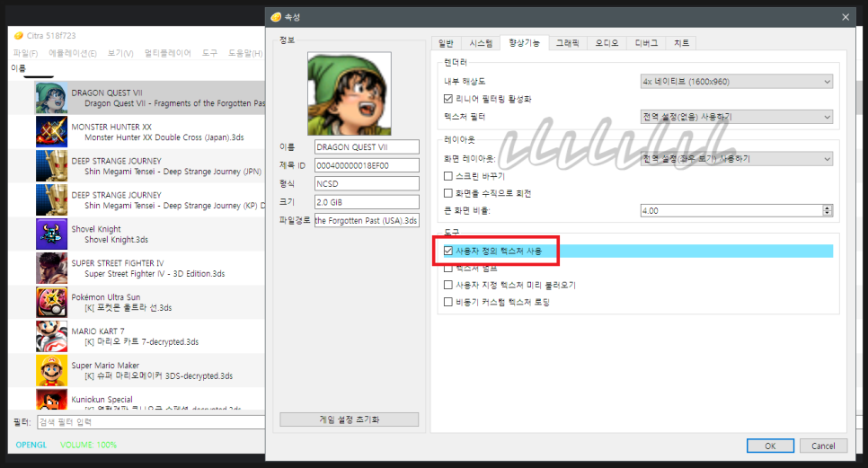Switch to the 치트 tab
This screenshot has height=468, width=868.
tap(681, 43)
